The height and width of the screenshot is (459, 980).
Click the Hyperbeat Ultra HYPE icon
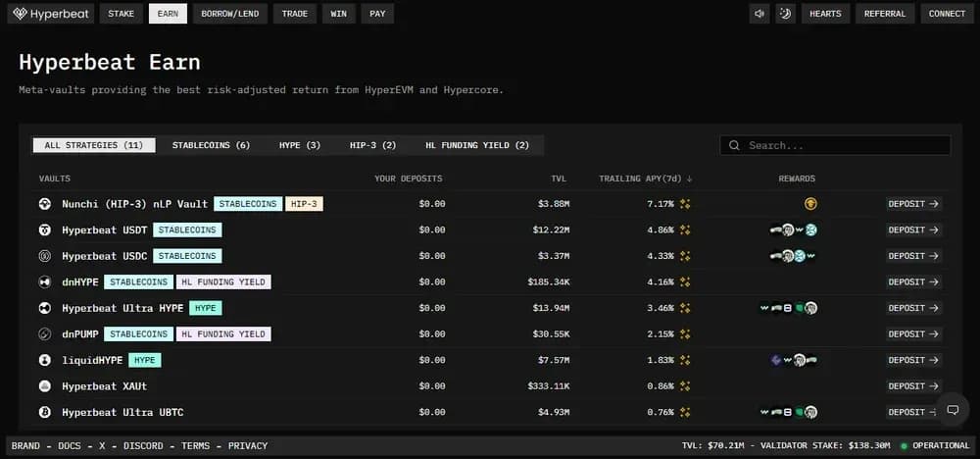(44, 308)
